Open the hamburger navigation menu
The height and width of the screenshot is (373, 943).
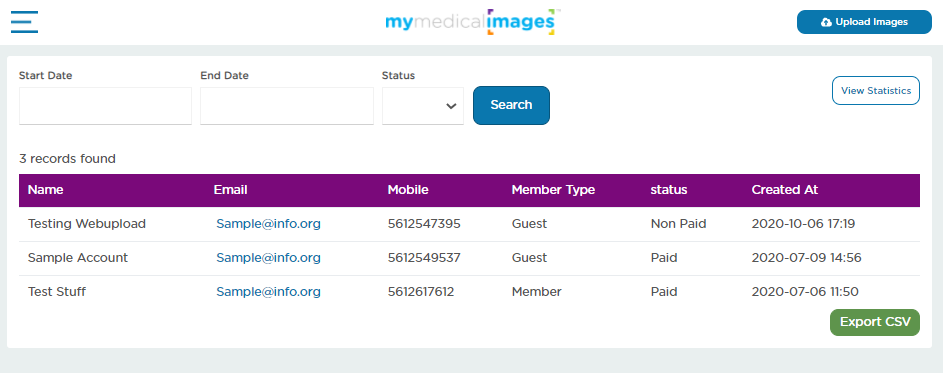[24, 22]
